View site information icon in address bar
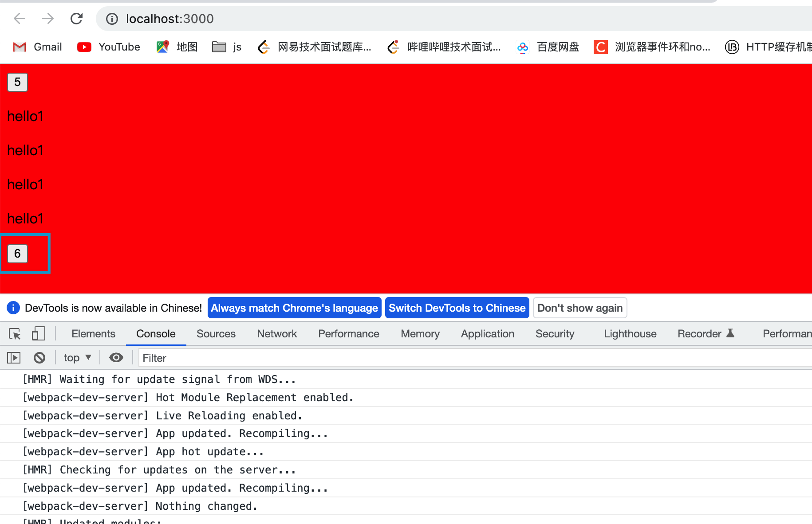The image size is (812, 524). coord(112,19)
